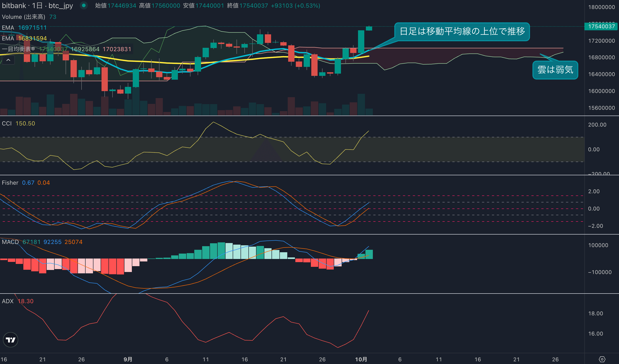Select the Volume (出来高) indicator legend
The width and height of the screenshot is (619, 364).
point(24,17)
